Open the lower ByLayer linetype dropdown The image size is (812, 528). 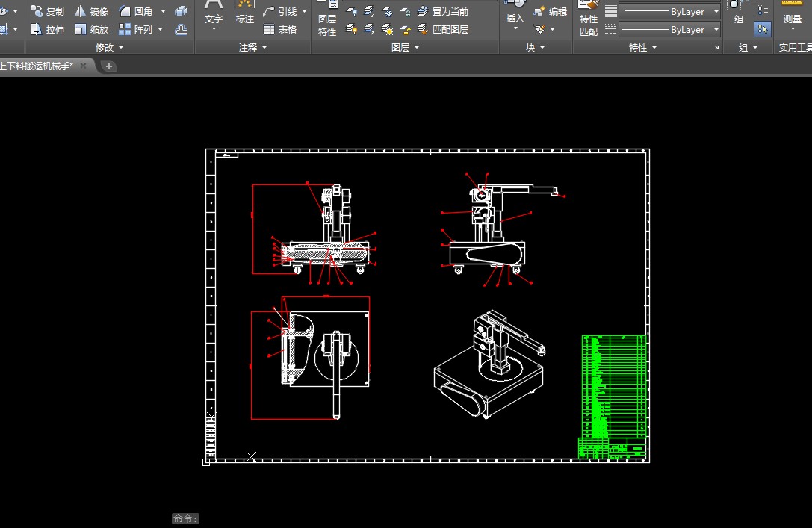(716, 30)
